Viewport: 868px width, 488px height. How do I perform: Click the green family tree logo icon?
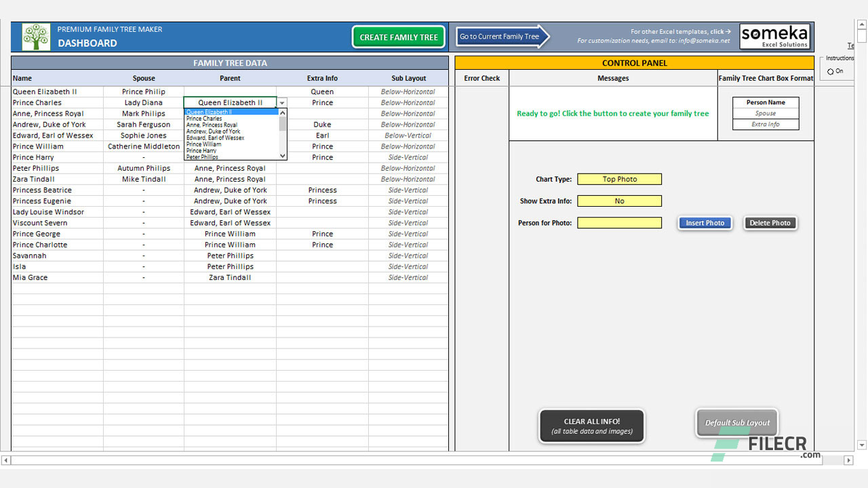(x=36, y=37)
